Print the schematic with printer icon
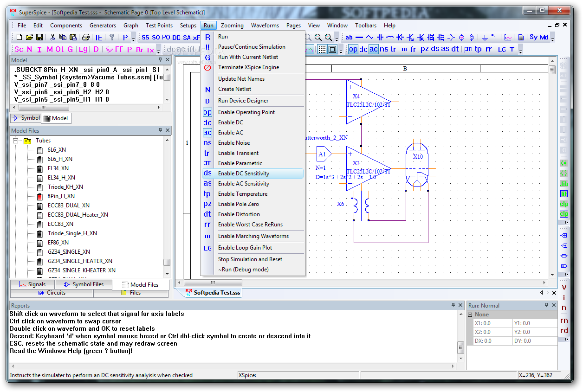583x392 pixels. point(85,37)
